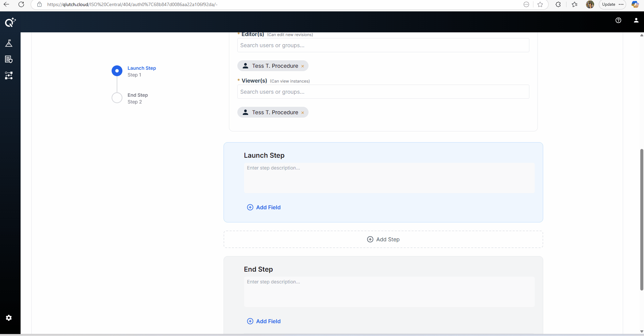This screenshot has height=336, width=644.
Task: Select the milestones flag icon in sidebar
Action: (x=9, y=43)
